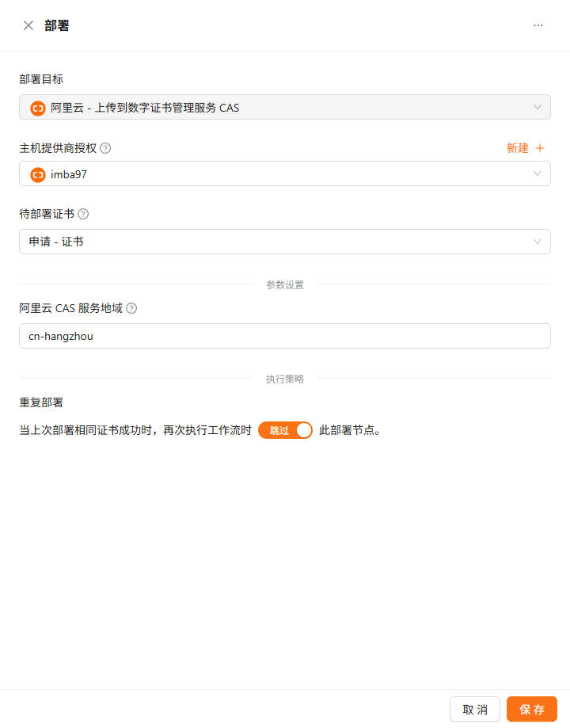This screenshot has height=728, width=570.
Task: Close the 部署 panel with the X icon
Action: coord(28,25)
